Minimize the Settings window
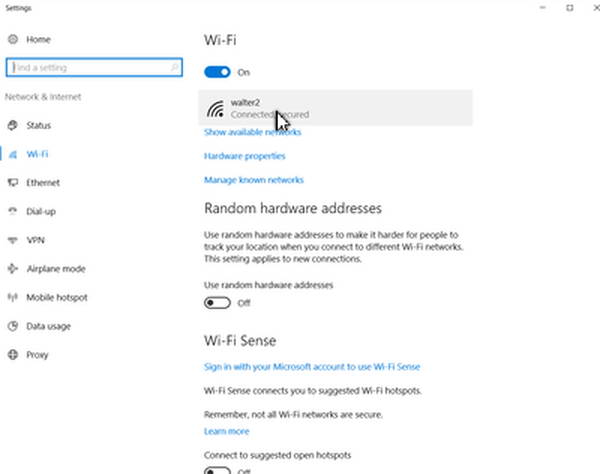The height and width of the screenshot is (474, 600). coord(543,7)
